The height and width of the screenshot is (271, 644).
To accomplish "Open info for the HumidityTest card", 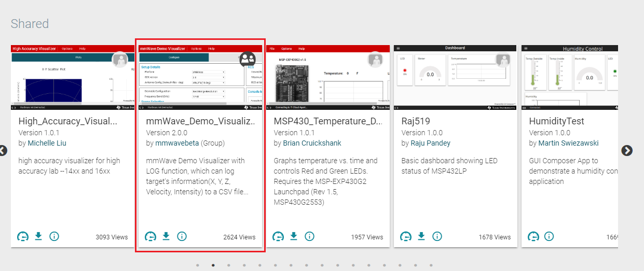I will (549, 236).
